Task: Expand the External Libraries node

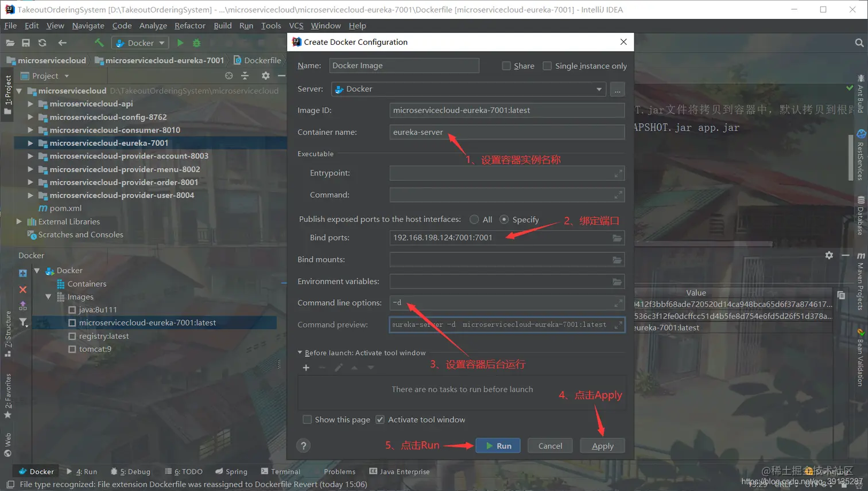Action: [19, 221]
